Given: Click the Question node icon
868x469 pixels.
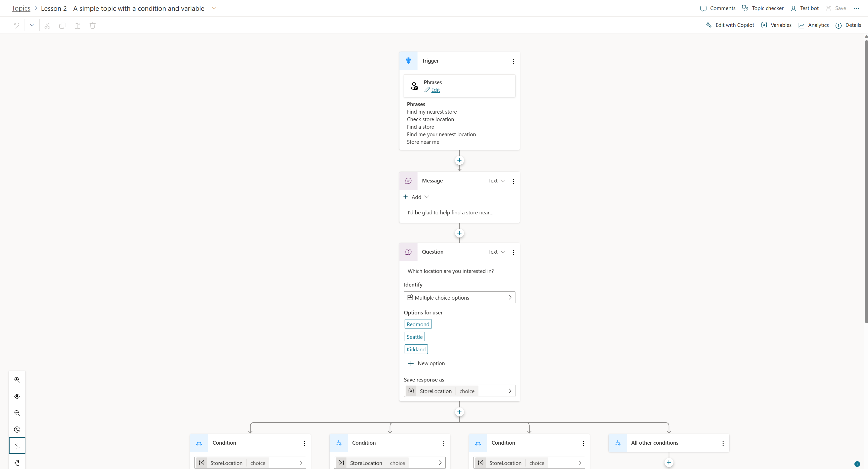Looking at the screenshot, I should (408, 252).
